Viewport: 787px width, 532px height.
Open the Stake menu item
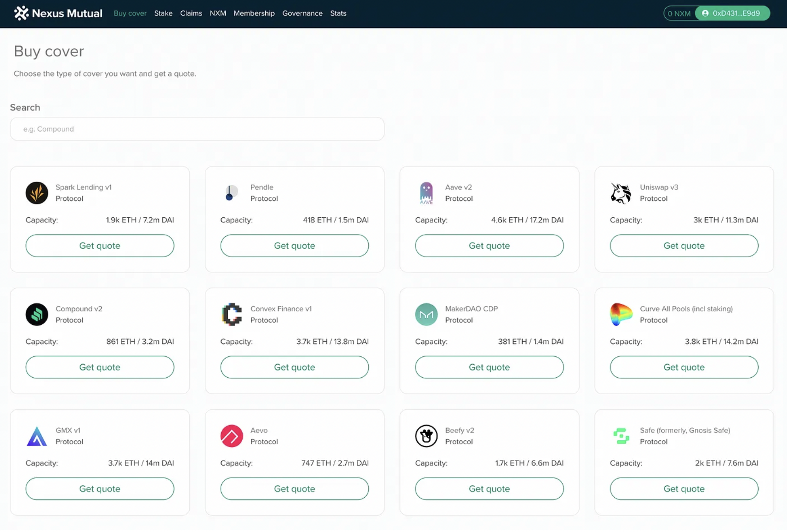(163, 13)
